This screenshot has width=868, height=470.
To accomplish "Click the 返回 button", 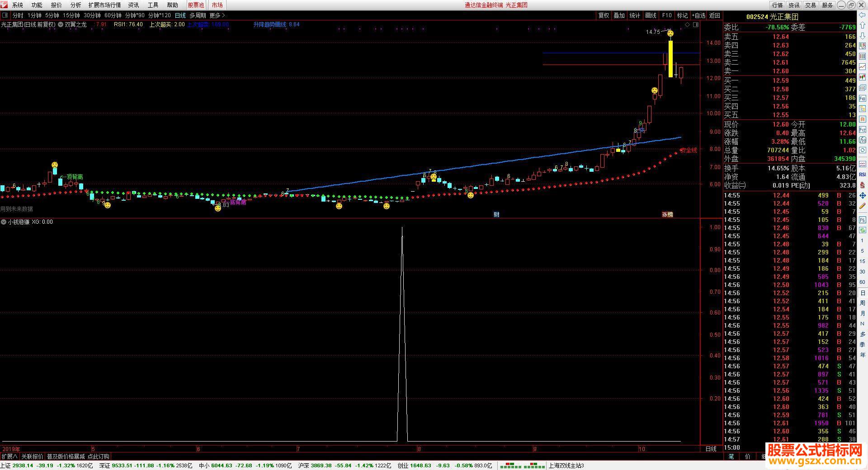I will point(715,15).
